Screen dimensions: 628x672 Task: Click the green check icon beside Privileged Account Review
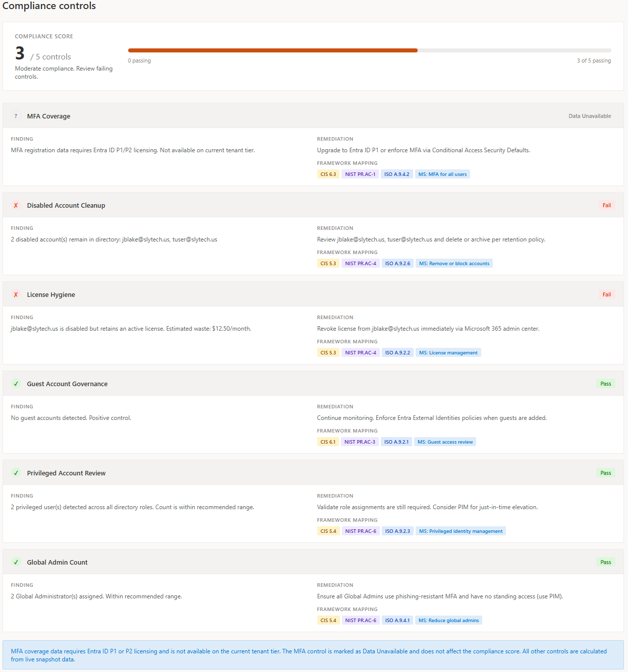pyautogui.click(x=16, y=473)
